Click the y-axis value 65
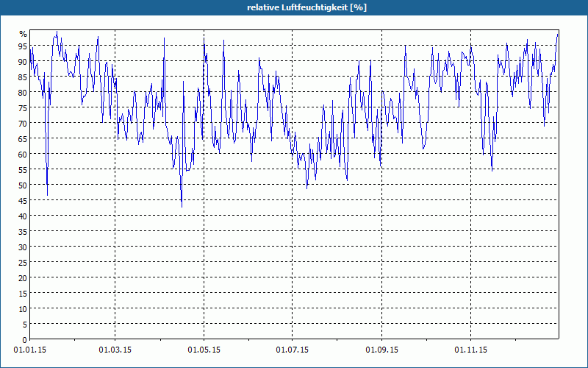The image size is (588, 368). tap(23, 139)
